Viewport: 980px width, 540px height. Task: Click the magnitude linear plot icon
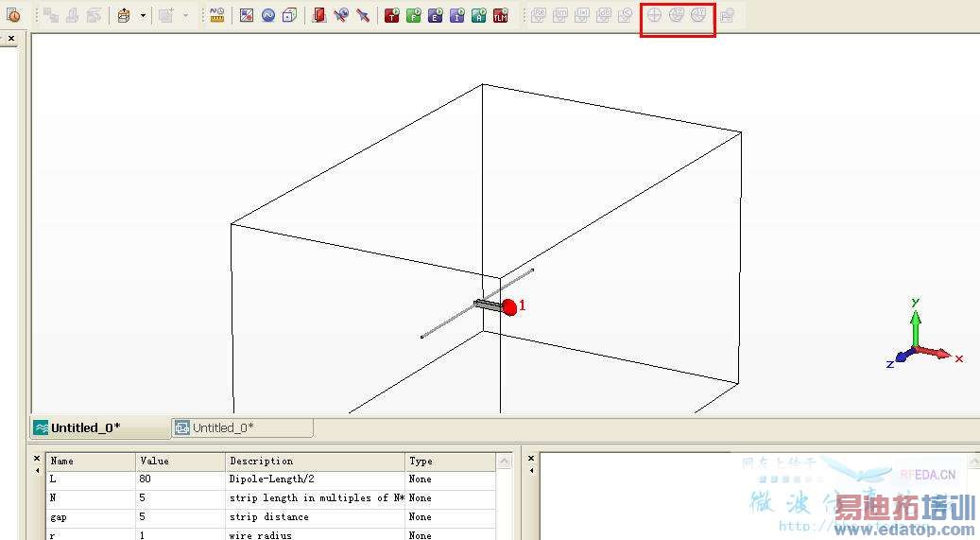(x=582, y=15)
